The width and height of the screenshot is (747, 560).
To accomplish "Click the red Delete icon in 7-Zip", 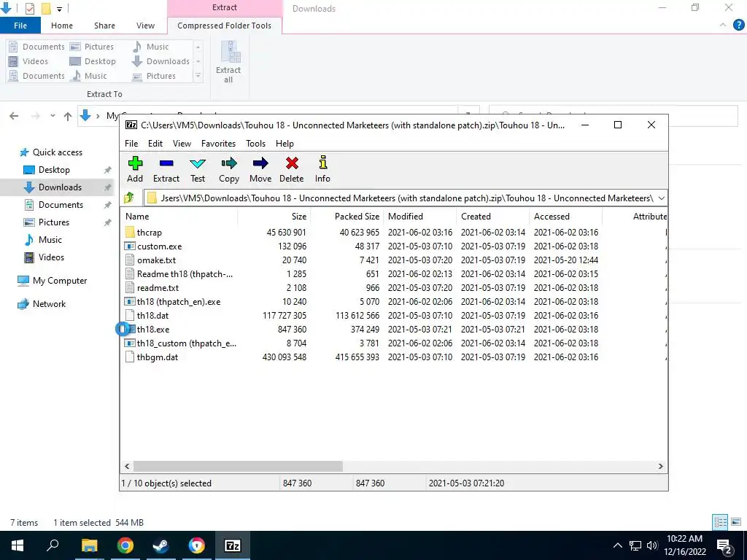I will pyautogui.click(x=292, y=163).
